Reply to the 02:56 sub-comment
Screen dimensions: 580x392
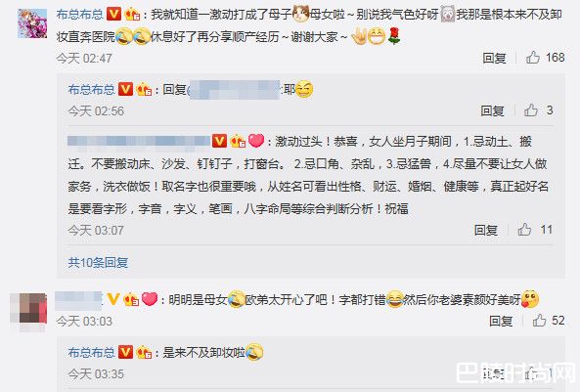(x=492, y=110)
